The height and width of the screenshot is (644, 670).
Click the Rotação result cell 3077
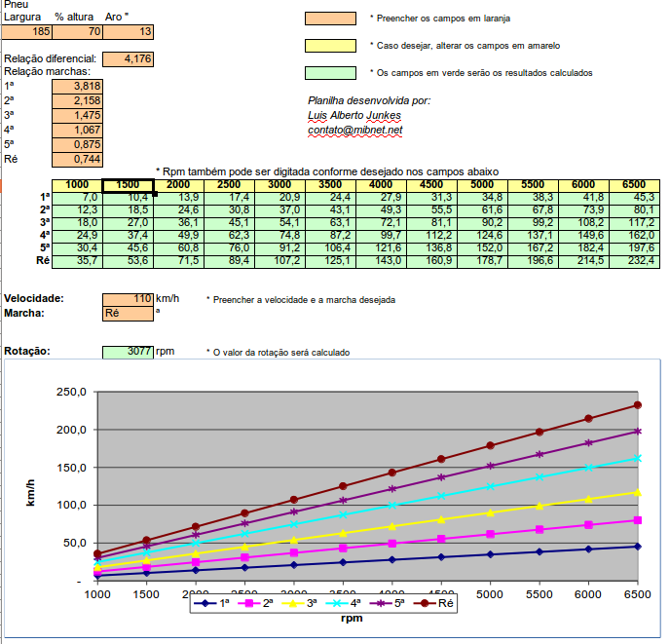[129, 352]
